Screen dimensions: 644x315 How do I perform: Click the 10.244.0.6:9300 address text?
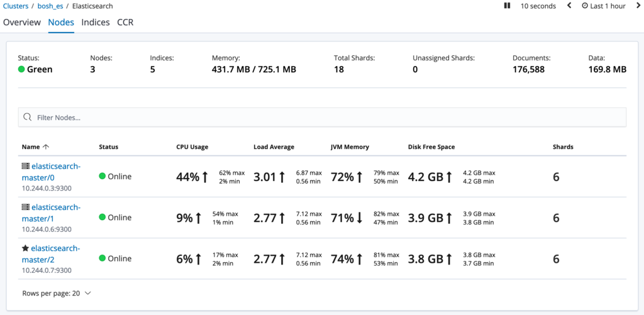47,229
